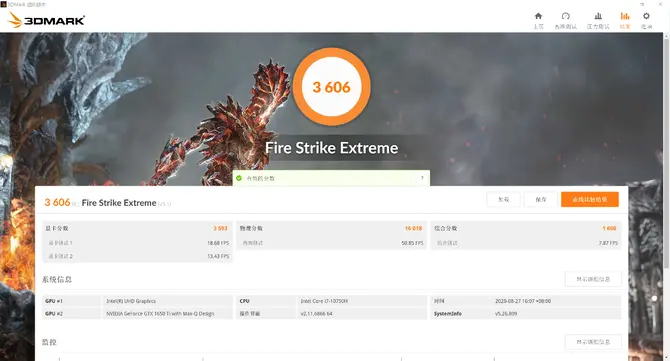Select the combined score 1 600 panel
This screenshot has width=670, height=361.
click(x=526, y=235)
